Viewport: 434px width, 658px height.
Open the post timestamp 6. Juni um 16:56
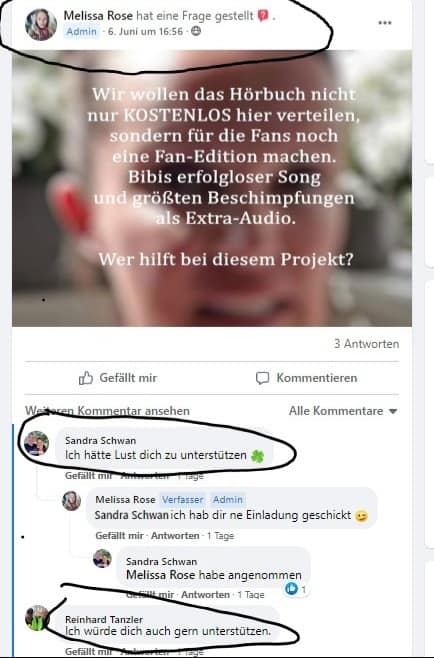pos(145,31)
